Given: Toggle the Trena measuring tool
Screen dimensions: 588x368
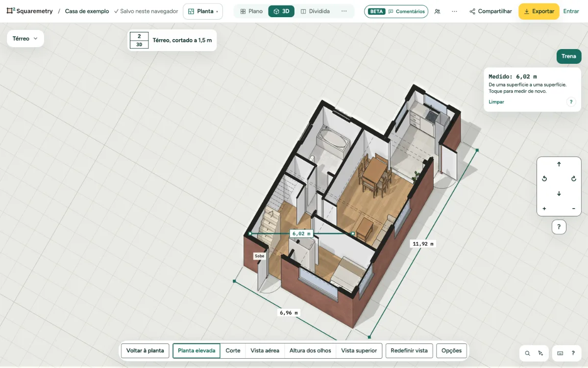Looking at the screenshot, I should pyautogui.click(x=569, y=56).
